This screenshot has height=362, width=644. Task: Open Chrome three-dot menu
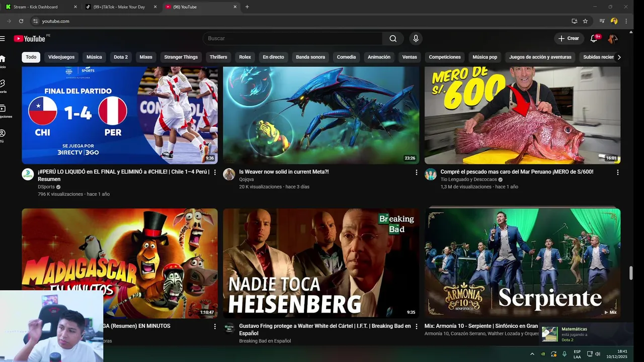pos(626,21)
